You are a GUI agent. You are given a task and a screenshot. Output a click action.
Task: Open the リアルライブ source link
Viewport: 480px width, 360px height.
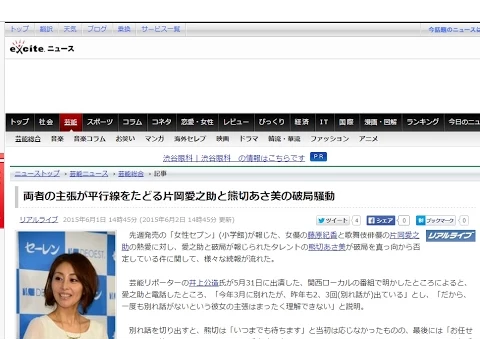(x=39, y=220)
